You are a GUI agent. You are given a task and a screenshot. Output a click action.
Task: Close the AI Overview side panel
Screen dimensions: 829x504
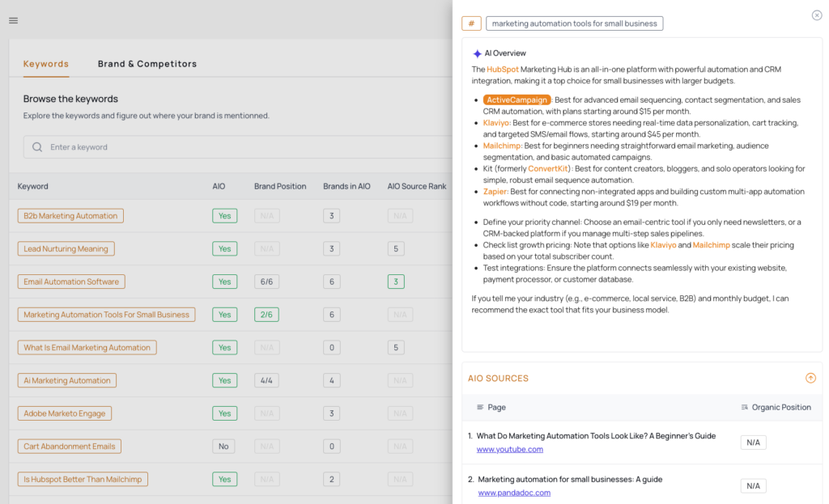817,15
